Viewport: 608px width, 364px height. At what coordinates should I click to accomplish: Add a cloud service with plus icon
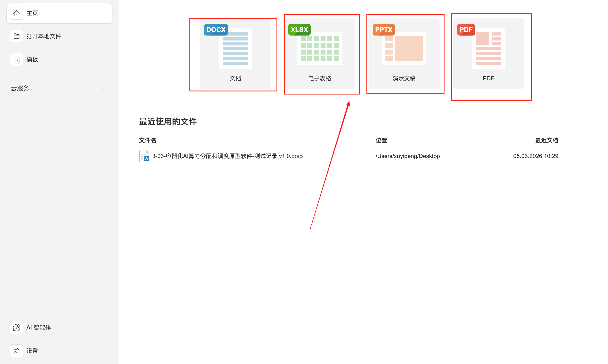pyautogui.click(x=103, y=89)
